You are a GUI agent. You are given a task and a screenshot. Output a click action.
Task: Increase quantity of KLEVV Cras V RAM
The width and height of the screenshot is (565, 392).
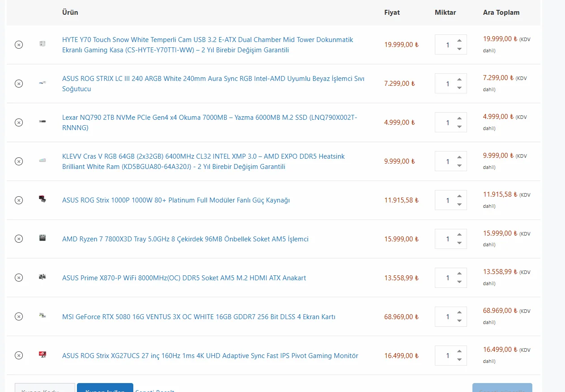point(459,157)
